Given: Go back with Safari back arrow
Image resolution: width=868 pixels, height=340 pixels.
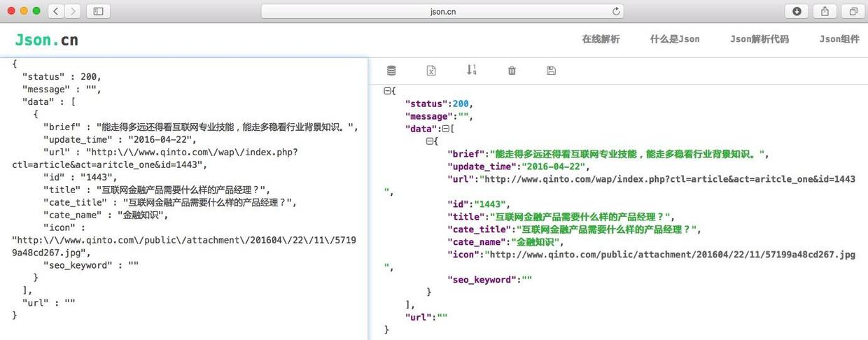Looking at the screenshot, I should point(56,11).
